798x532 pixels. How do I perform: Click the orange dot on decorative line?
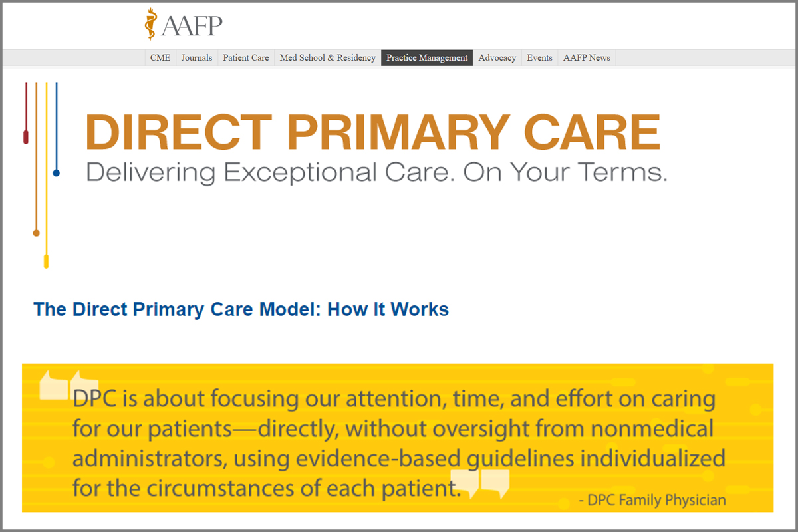pyautogui.click(x=36, y=233)
